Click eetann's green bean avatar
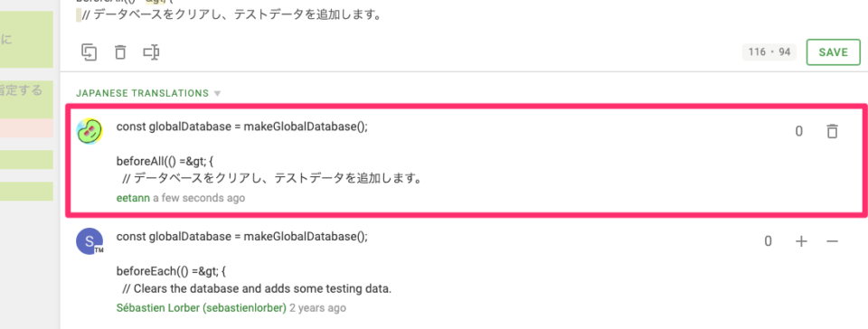 [x=90, y=132]
